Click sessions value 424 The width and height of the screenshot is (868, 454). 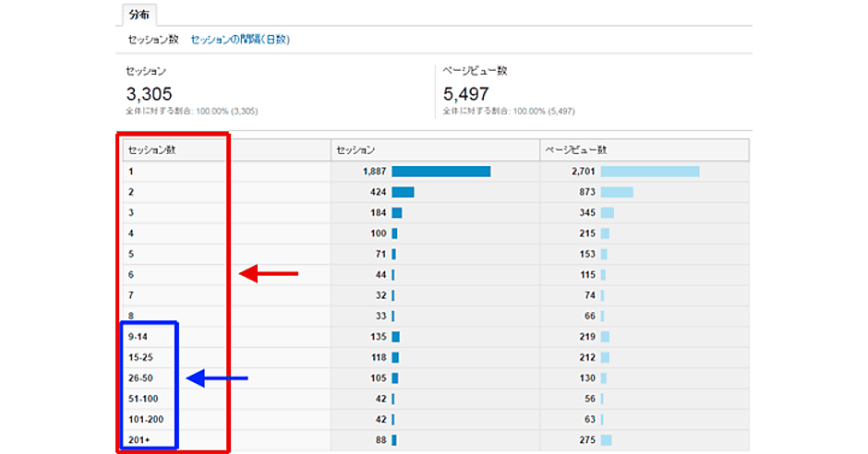click(x=378, y=192)
